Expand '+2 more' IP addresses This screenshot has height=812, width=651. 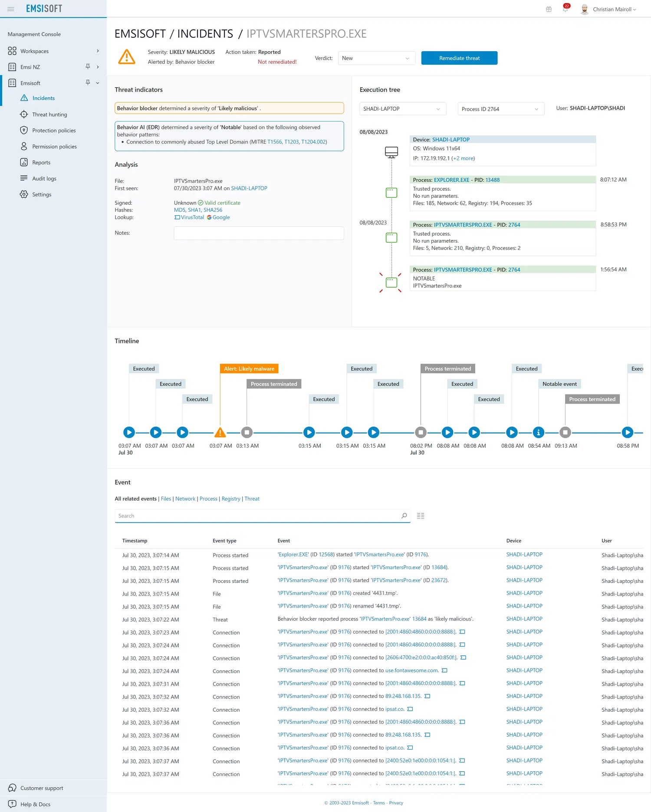pos(464,158)
